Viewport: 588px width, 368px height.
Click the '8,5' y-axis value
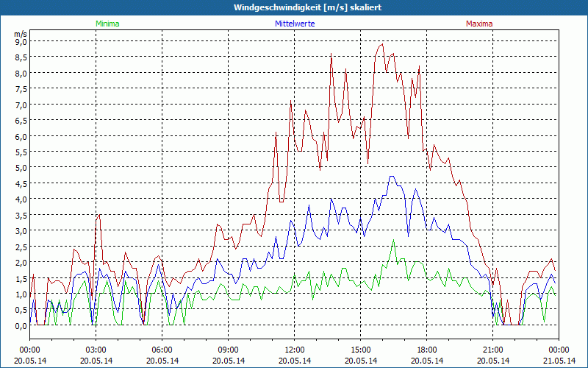(x=21, y=57)
